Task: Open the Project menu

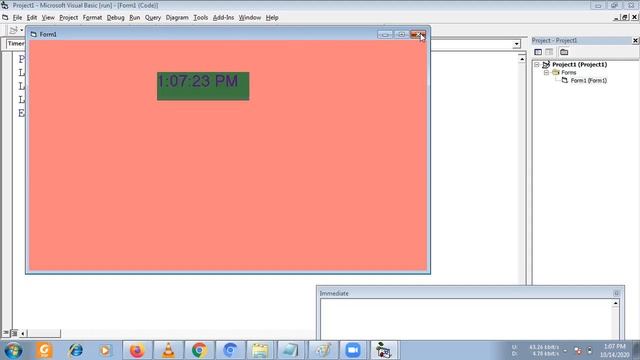Action: pyautogui.click(x=69, y=18)
